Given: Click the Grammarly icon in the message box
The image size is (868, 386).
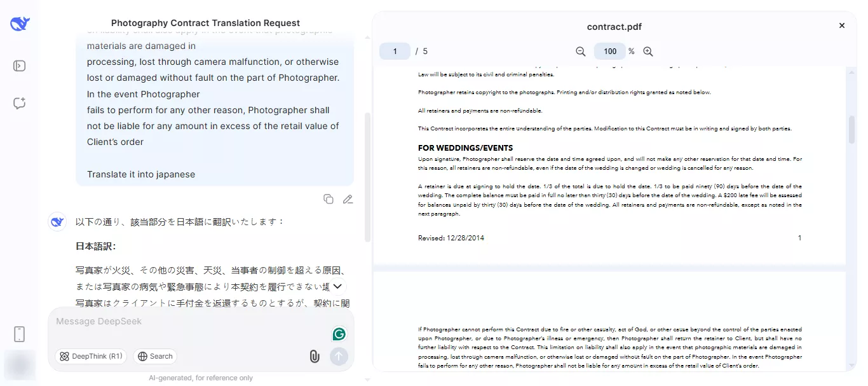Looking at the screenshot, I should 339,333.
